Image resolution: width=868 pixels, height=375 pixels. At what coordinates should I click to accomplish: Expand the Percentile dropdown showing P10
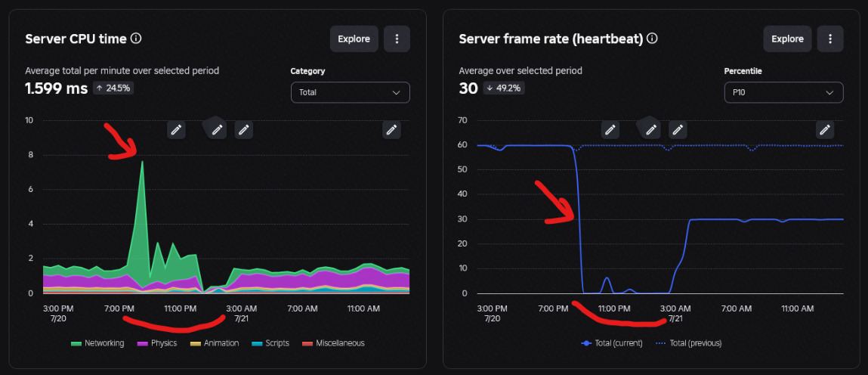(x=783, y=92)
